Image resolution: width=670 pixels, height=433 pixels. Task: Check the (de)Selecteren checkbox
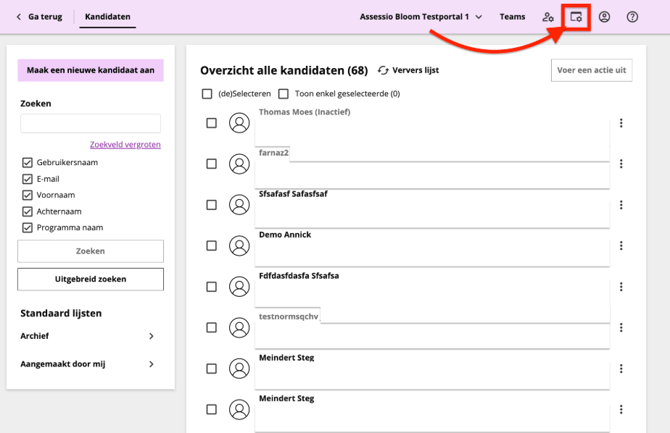click(207, 94)
